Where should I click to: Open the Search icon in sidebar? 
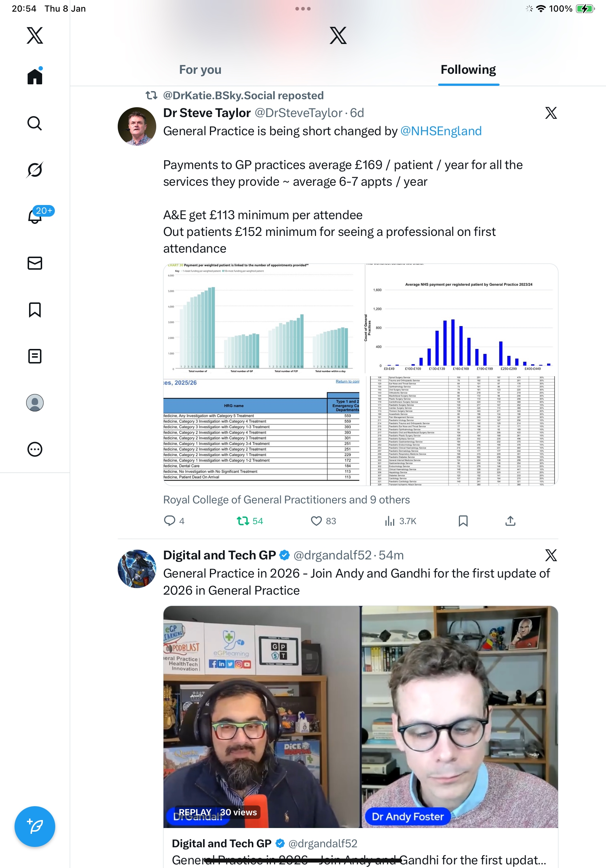(x=35, y=123)
